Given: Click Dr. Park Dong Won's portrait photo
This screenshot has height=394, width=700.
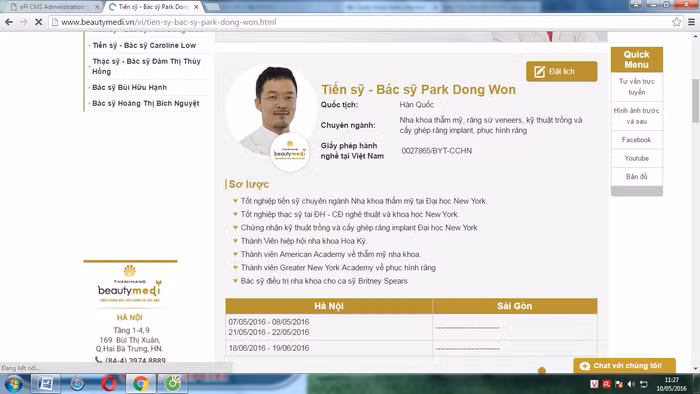Looking at the screenshot, I should click(271, 109).
